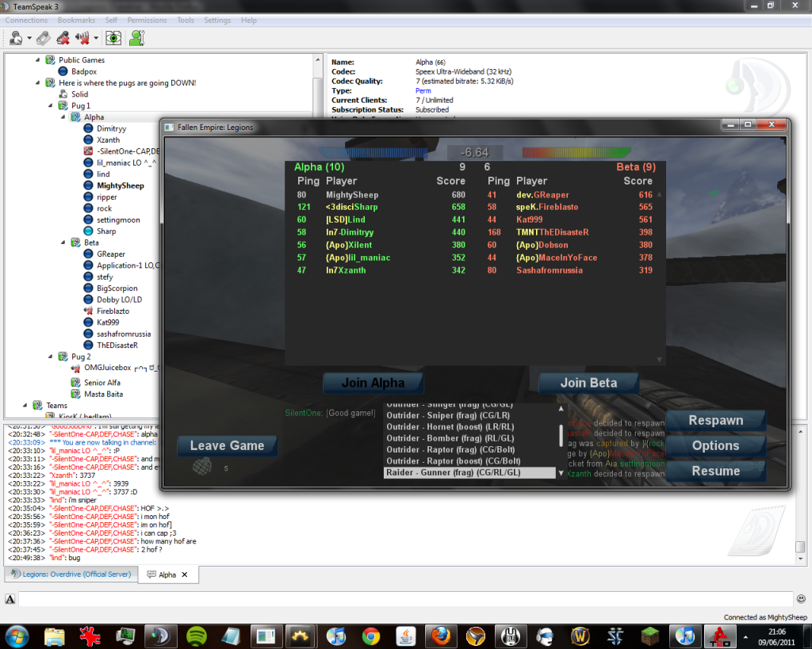Collapse the Teams channel
Viewport: 812px width, 649px height.
[25, 405]
